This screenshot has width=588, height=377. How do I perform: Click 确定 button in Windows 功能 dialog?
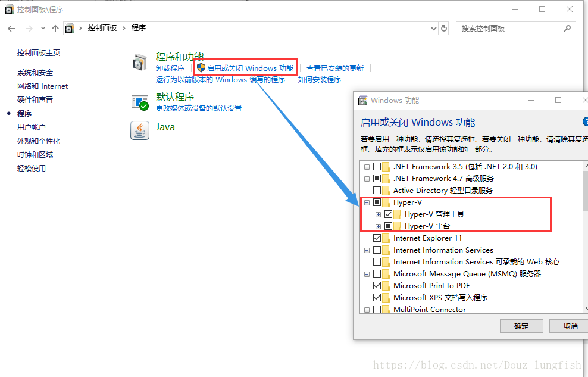click(521, 326)
